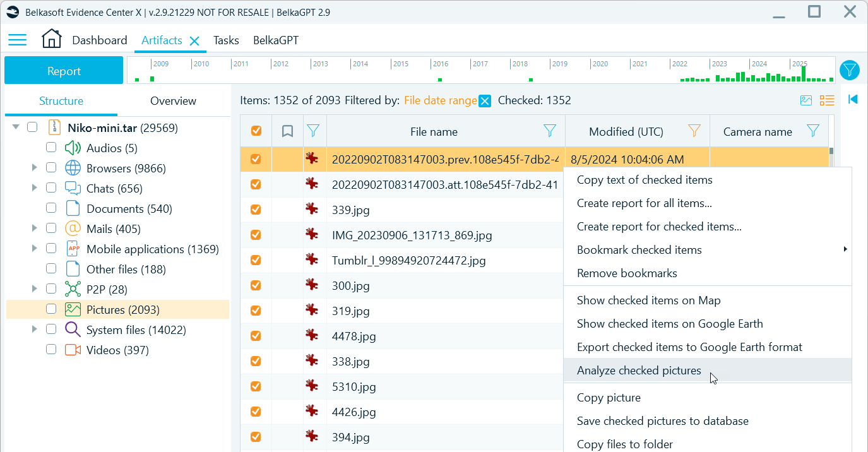868x452 pixels.
Task: Open the Bookmark checked items submenu
Action: click(x=639, y=249)
